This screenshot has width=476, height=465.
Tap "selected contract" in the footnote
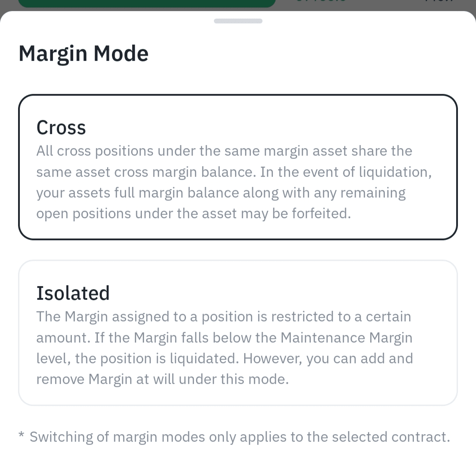390,437
